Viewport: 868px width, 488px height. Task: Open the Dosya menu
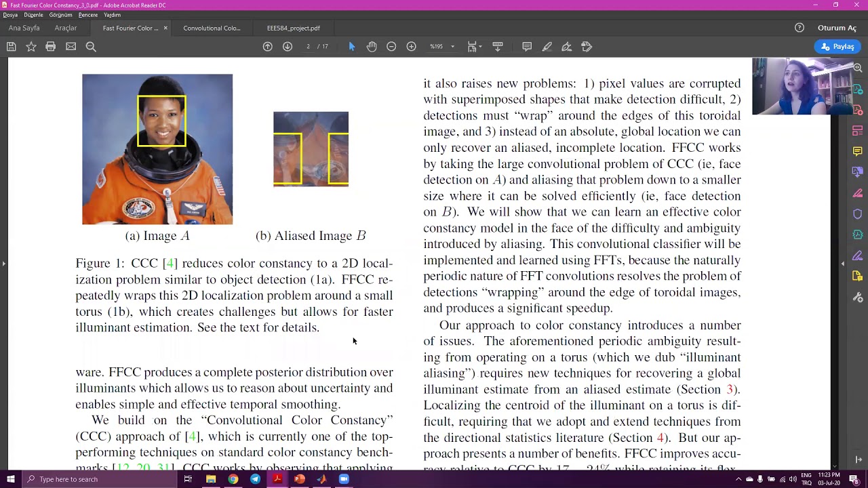(10, 15)
